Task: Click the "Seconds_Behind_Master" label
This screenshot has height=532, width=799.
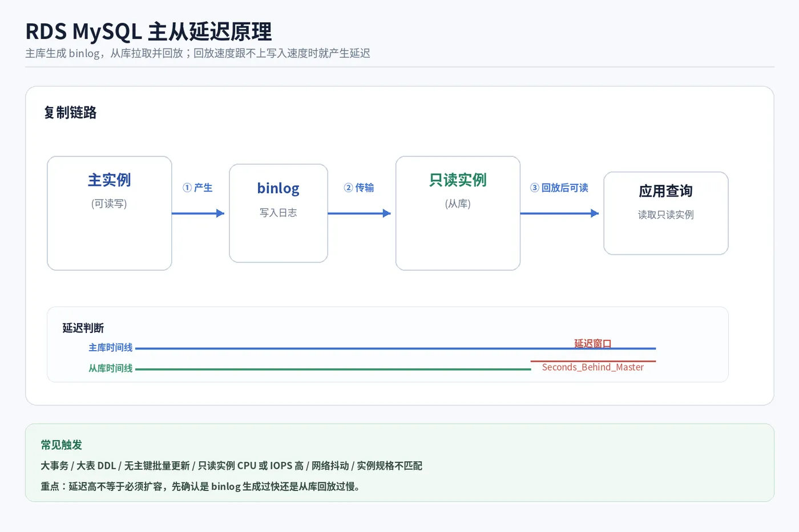Action: pos(593,367)
